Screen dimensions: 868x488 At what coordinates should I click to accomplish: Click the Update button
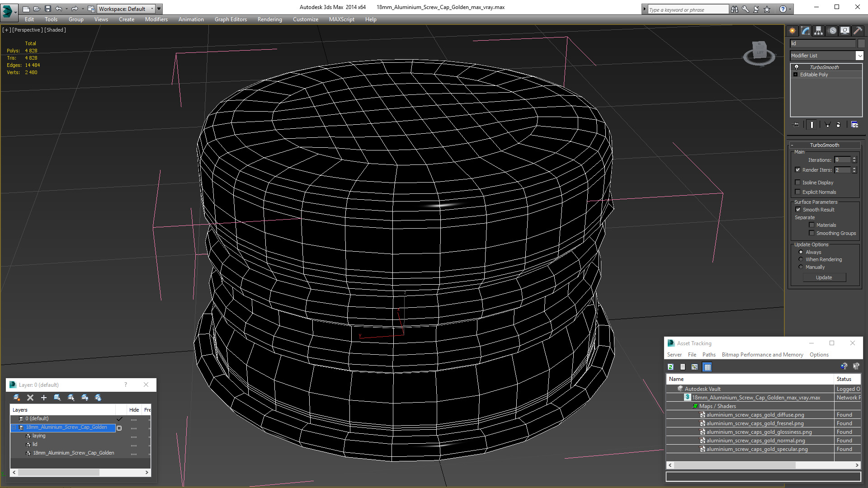click(824, 277)
